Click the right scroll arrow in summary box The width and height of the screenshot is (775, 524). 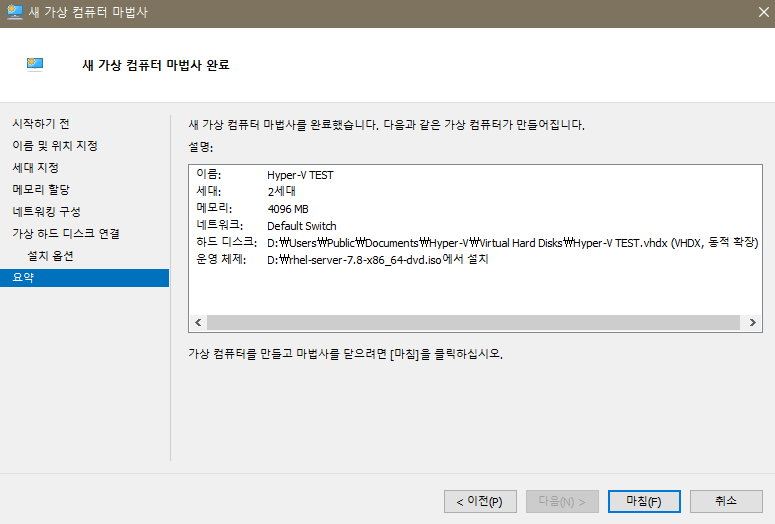tap(752, 322)
